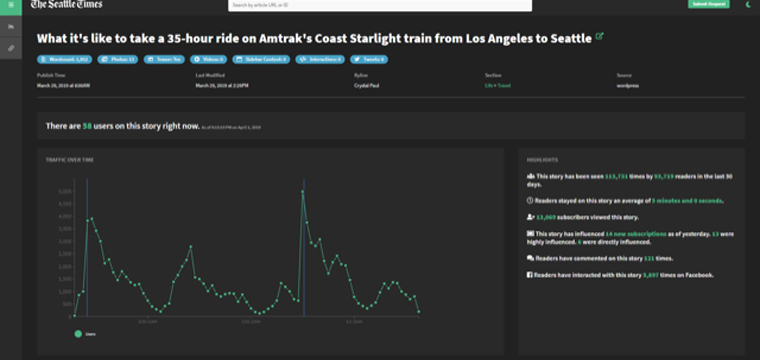Screen dimensions: 760x360
Task: Click the first blue vertical marker in chart
Action: pos(87,248)
